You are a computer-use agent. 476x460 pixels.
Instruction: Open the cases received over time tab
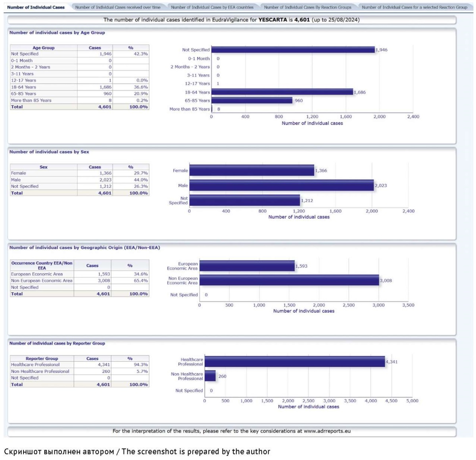pos(118,7)
